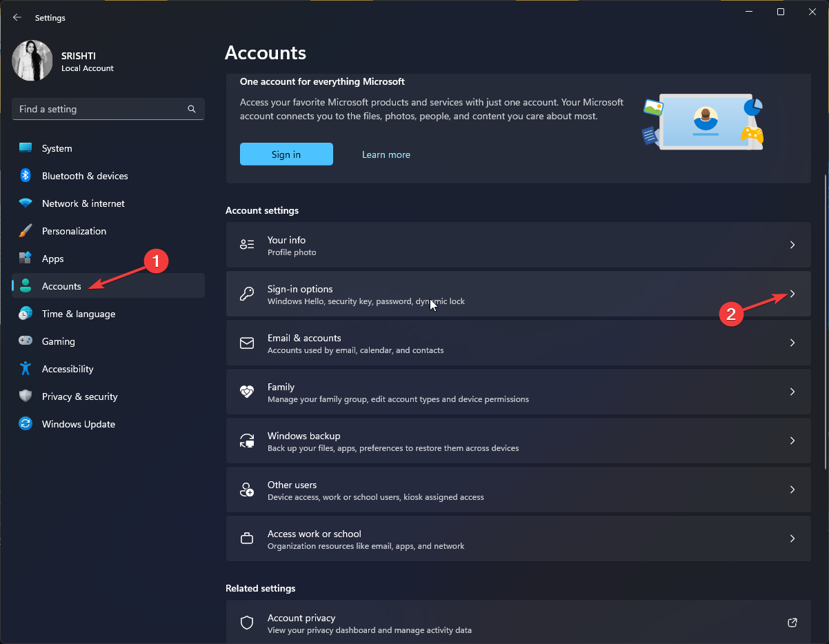
Task: Click the Your info profile icon
Action: tap(247, 245)
